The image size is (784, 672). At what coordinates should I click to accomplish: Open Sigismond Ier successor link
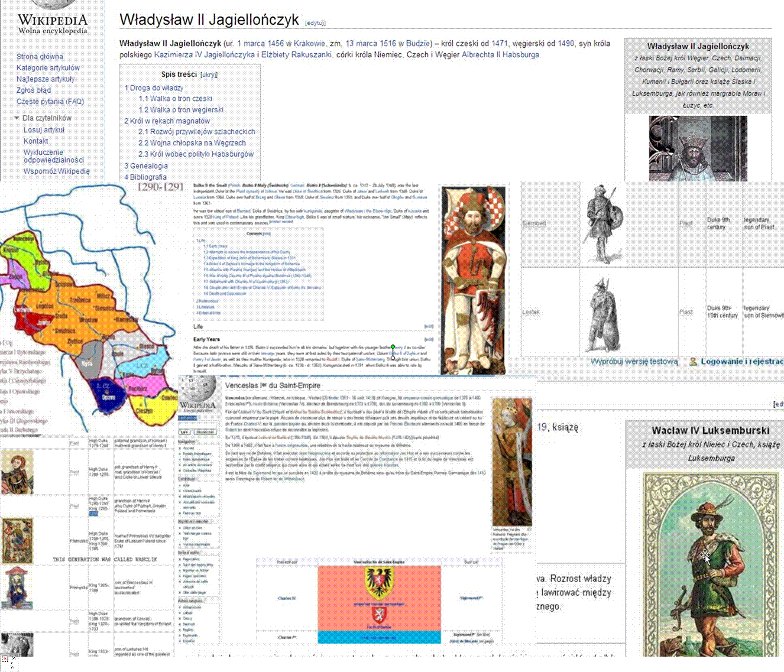click(x=471, y=598)
